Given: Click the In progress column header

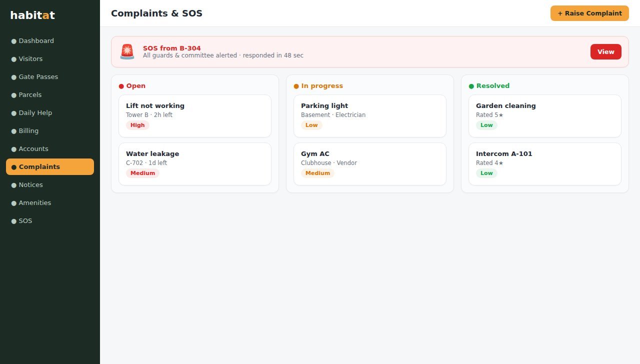Looking at the screenshot, I should click(x=318, y=86).
